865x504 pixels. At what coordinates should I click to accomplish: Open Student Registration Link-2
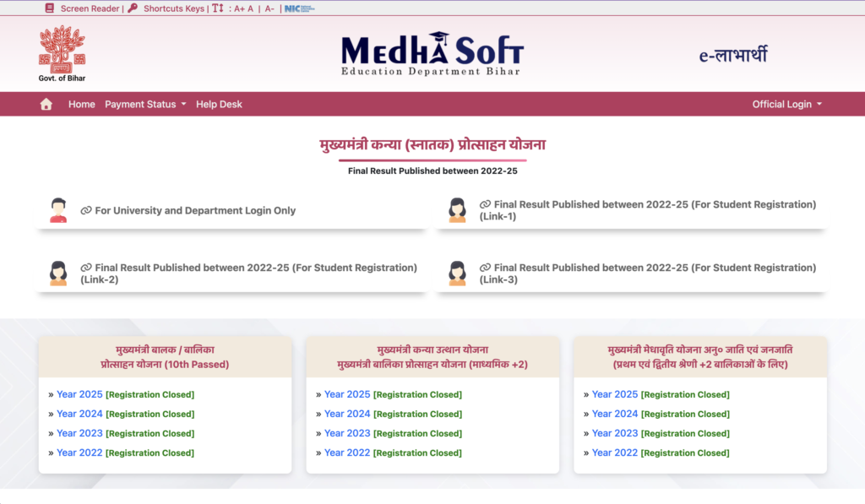coord(249,274)
